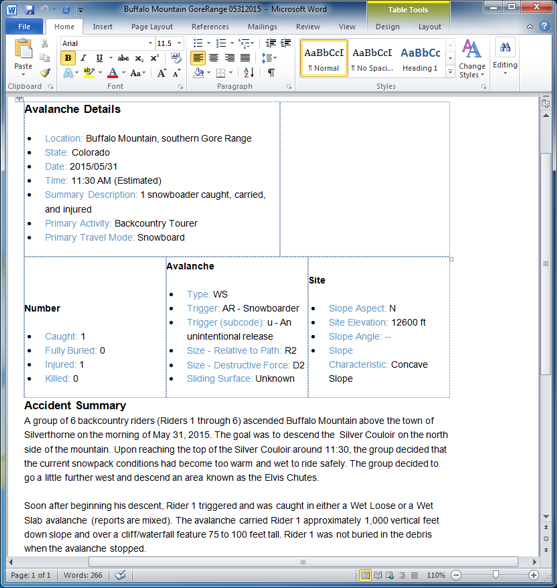Open the Editing binoculars menu

point(505,56)
